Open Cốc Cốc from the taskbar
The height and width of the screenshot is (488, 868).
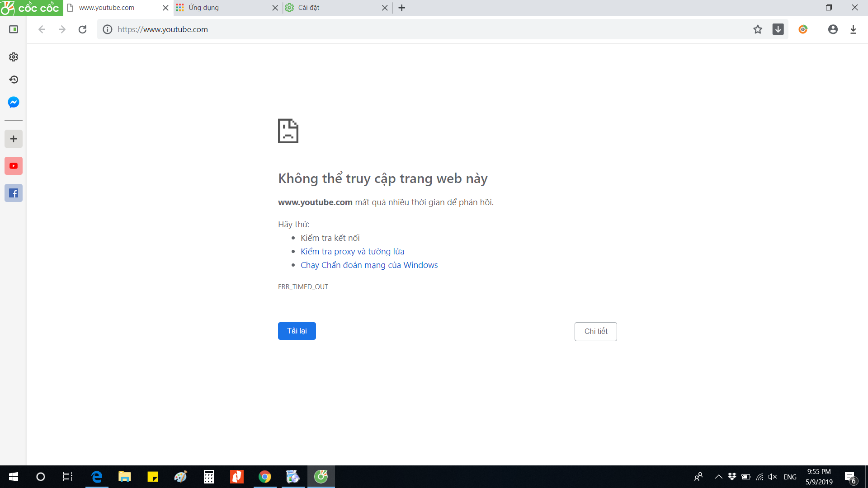321,477
